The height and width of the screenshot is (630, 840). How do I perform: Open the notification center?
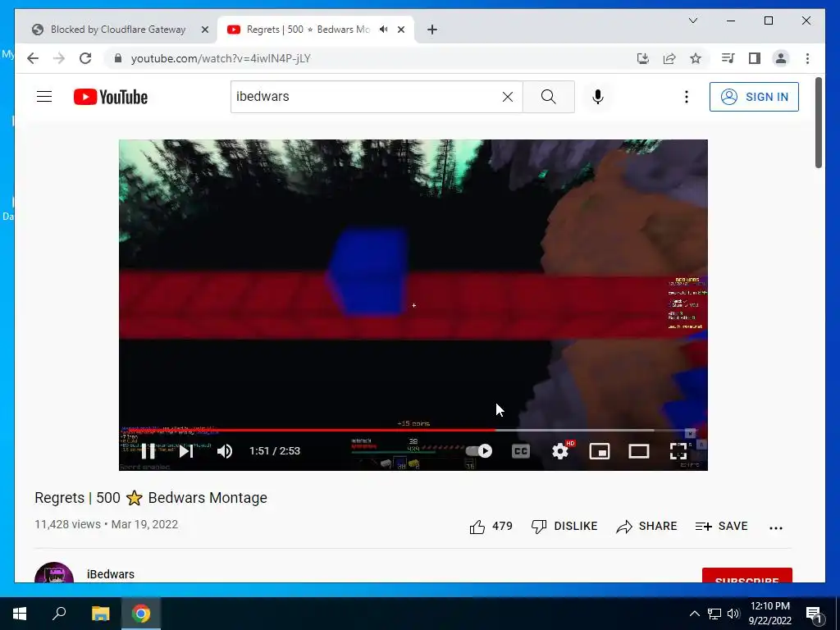(814, 614)
